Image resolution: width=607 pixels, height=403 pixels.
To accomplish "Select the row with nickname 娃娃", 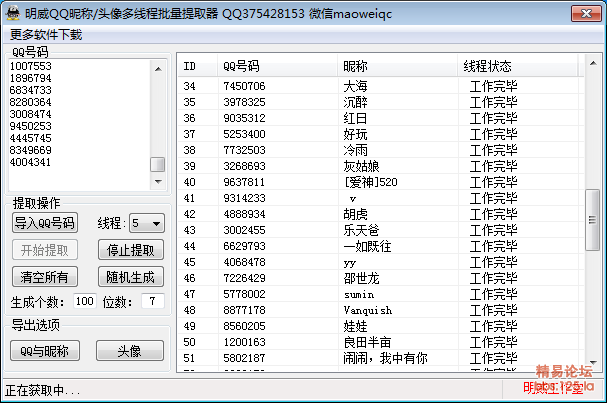I will point(381,326).
